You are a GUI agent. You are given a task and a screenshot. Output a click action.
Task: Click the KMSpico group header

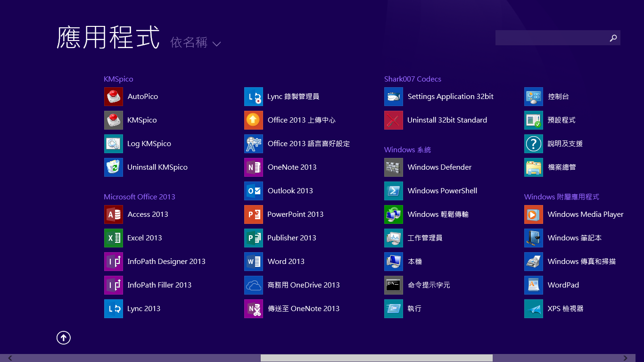tap(118, 79)
